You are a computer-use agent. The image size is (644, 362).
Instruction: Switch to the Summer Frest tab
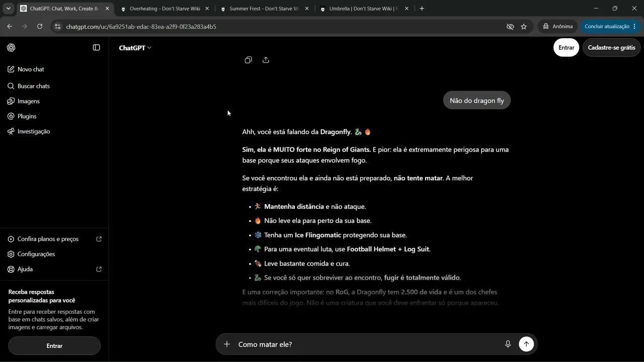point(264,9)
